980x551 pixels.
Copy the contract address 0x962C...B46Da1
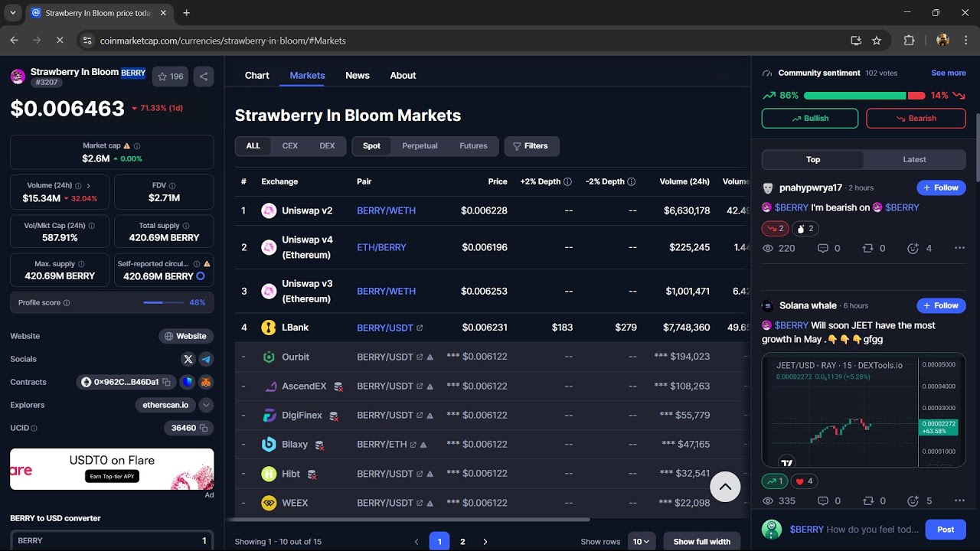(165, 382)
